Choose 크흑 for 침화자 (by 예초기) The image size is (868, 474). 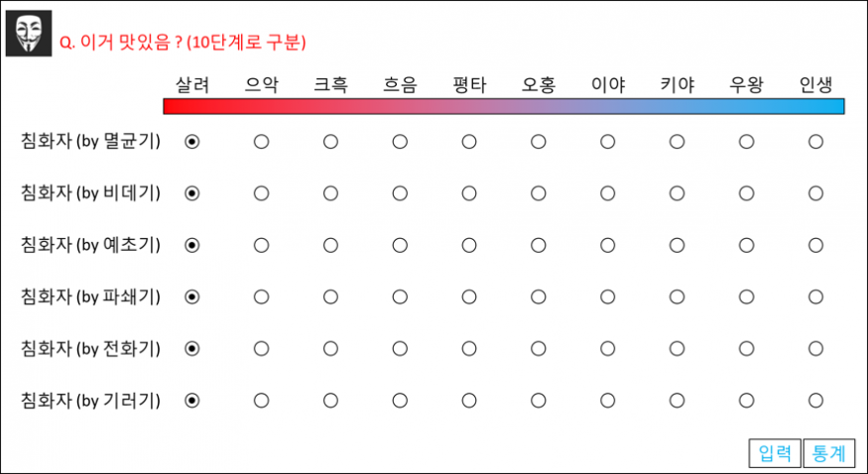[330, 245]
